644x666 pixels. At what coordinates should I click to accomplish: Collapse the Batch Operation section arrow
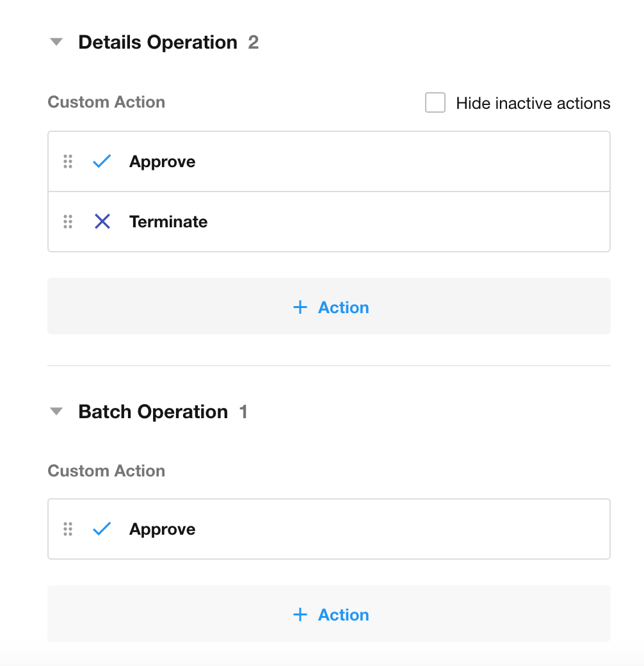coord(57,412)
